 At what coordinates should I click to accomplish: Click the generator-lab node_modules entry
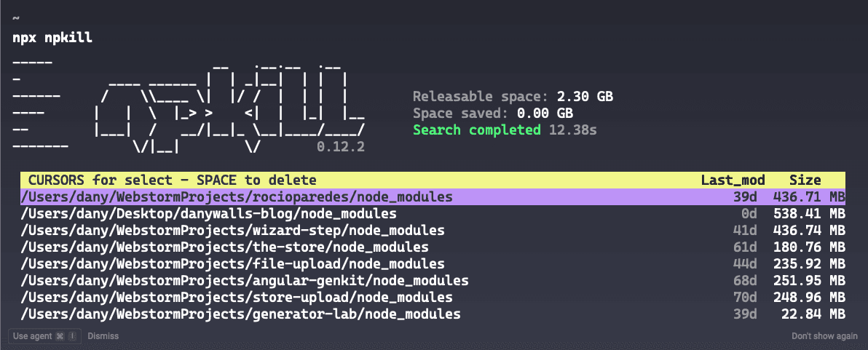click(x=241, y=314)
